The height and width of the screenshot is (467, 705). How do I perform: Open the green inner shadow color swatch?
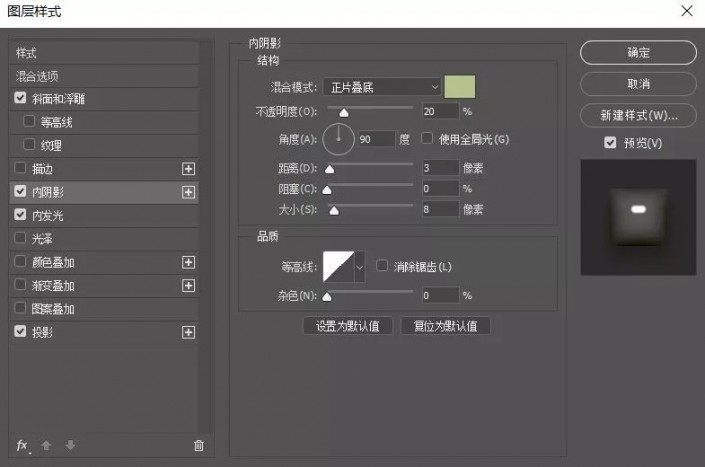tap(460, 87)
